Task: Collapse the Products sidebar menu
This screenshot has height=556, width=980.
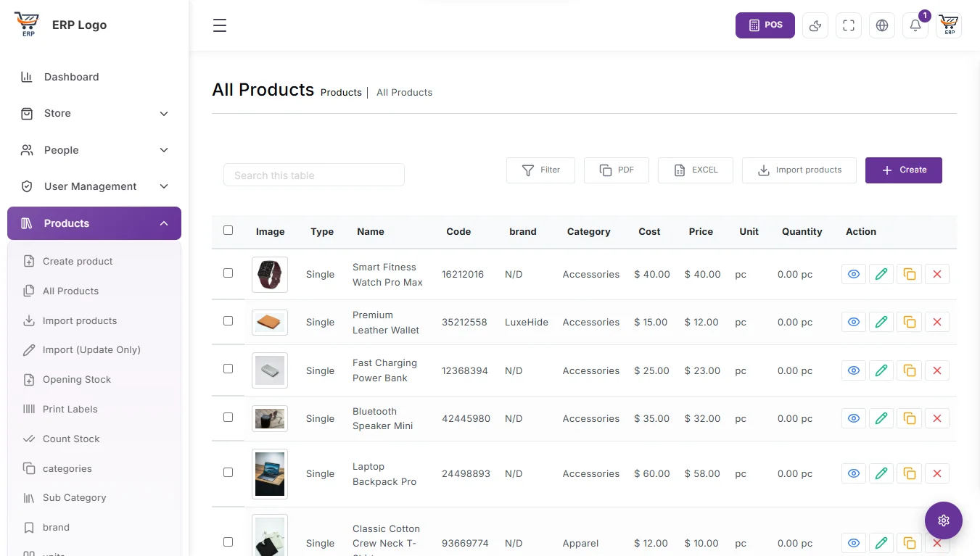Action: [94, 223]
